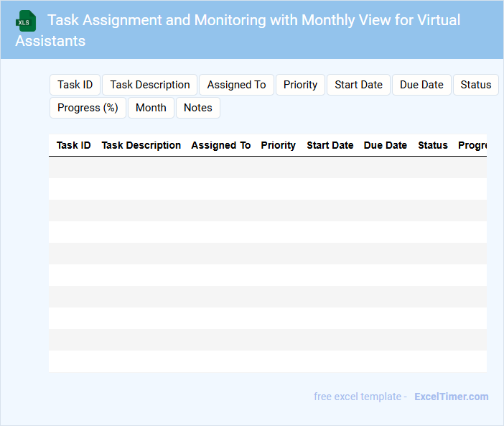Click the Progress (%) tag

(88, 108)
